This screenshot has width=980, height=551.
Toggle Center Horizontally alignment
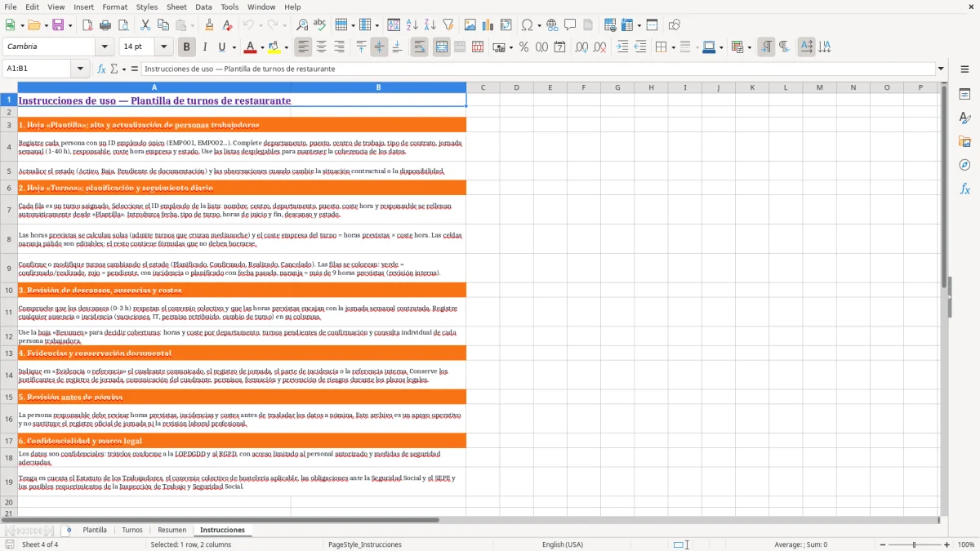322,47
